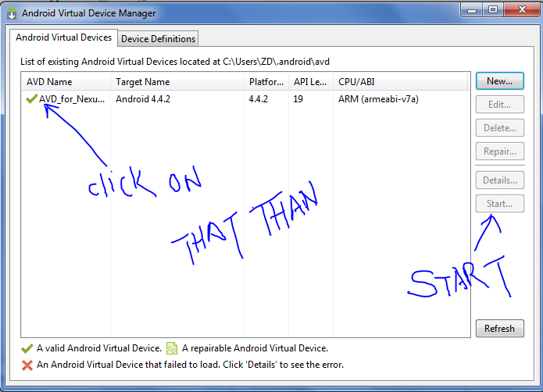Click the ARM (armeabi-v7a) cell
This screenshot has width=543, height=392.
pos(378,99)
